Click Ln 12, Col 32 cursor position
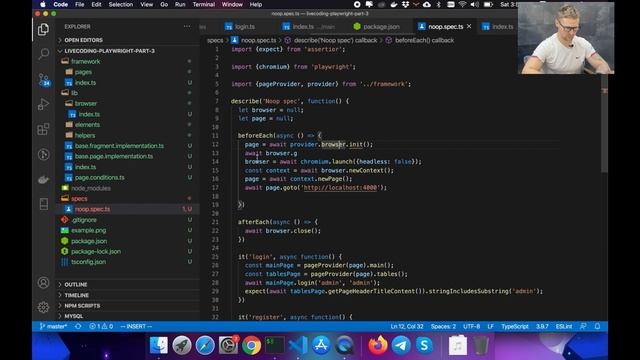640x360 pixels. [407, 326]
